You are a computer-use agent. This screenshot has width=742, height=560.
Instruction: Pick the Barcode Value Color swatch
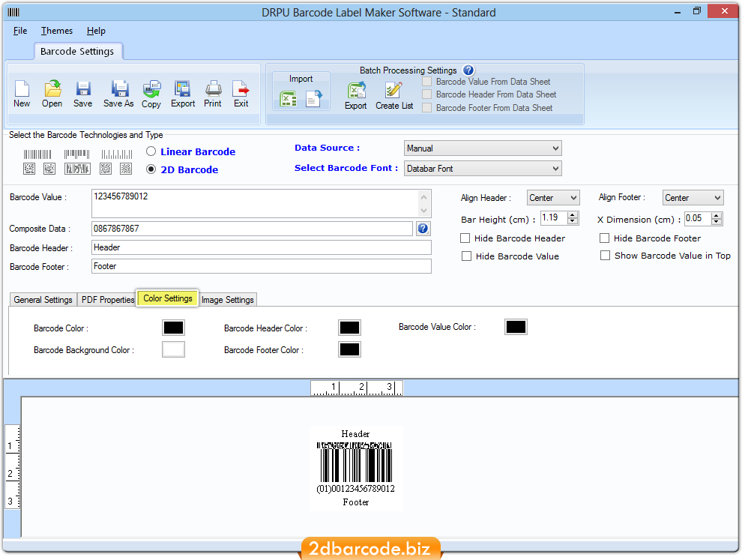coord(516,327)
